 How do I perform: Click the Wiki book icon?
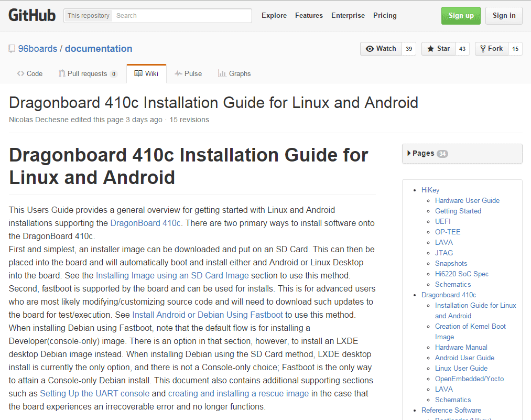(x=138, y=73)
